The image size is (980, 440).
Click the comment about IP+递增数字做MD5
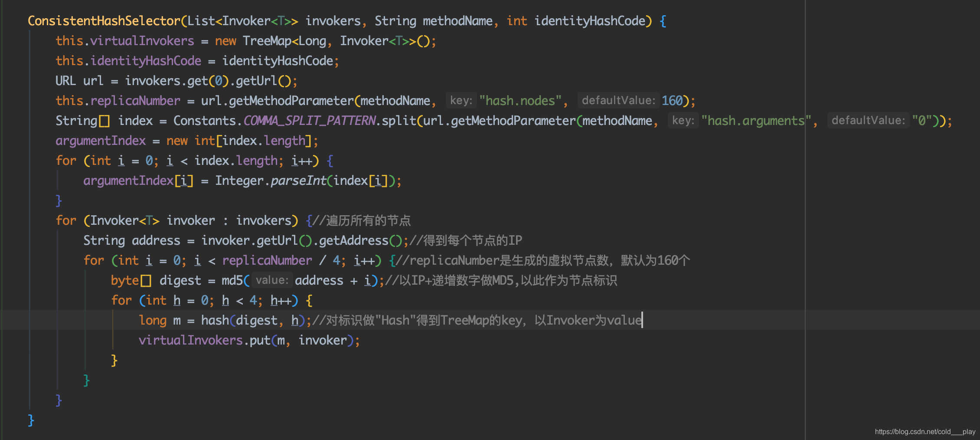pos(501,280)
